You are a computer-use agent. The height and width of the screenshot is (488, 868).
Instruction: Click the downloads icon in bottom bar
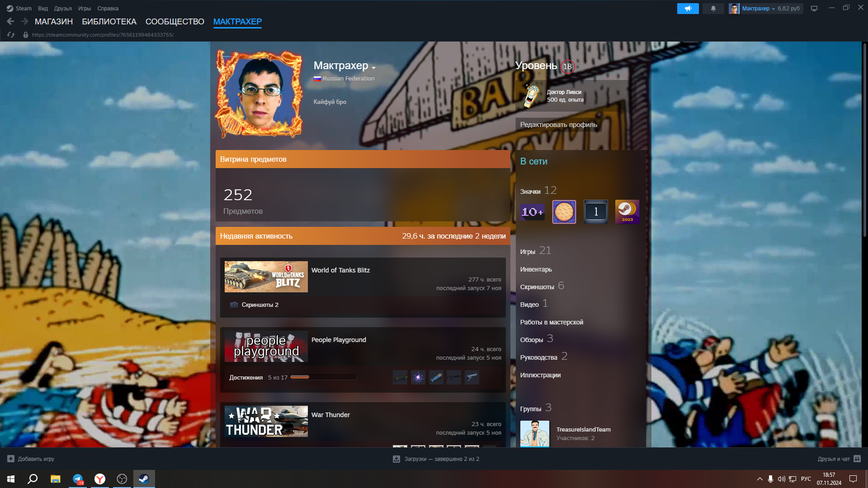click(396, 459)
